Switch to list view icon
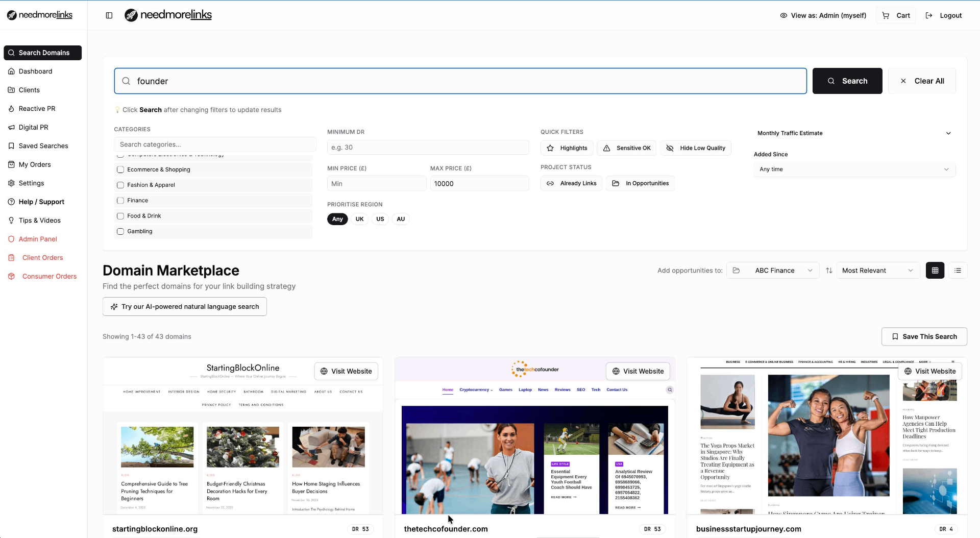980x538 pixels. [958, 271]
